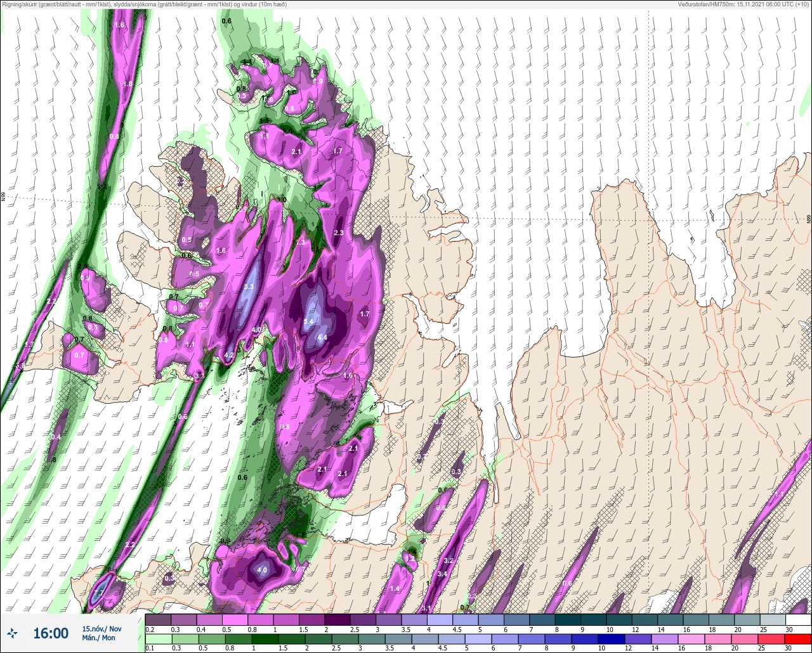
Task: Click the N99 label on right map edge
Action: coord(809,219)
